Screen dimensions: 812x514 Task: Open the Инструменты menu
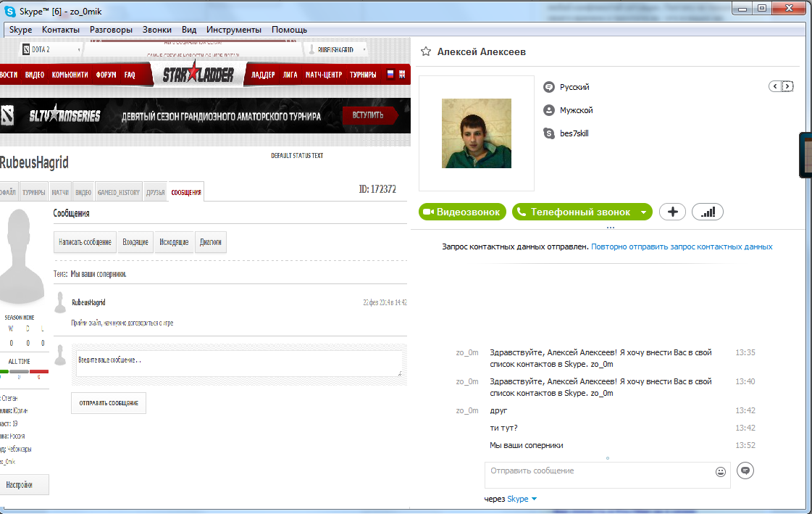click(x=233, y=30)
